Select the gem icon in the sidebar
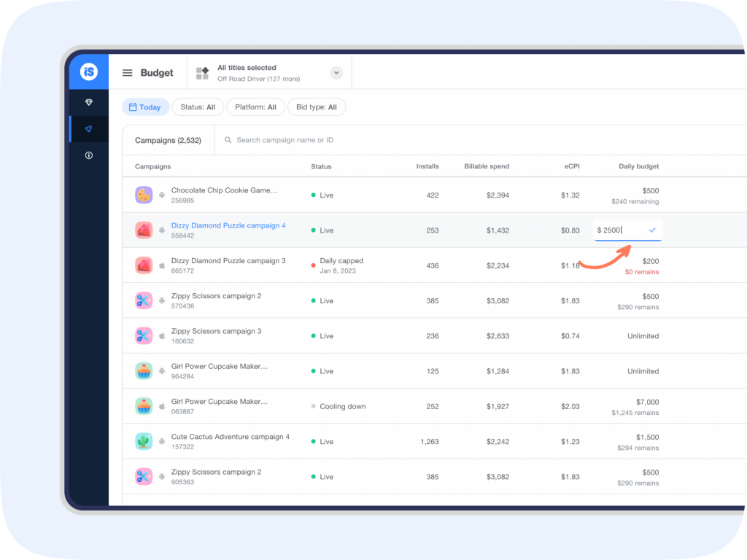The width and height of the screenshot is (747, 560). click(x=88, y=102)
